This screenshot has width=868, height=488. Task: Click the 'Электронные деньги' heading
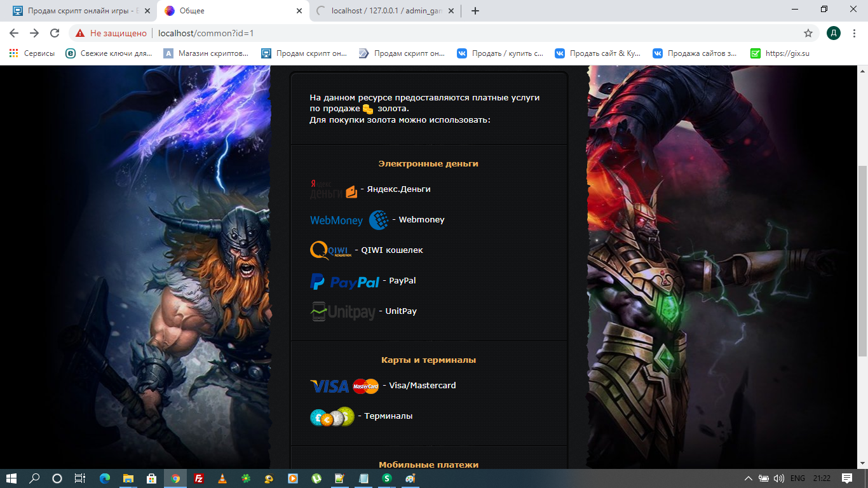[428, 164]
